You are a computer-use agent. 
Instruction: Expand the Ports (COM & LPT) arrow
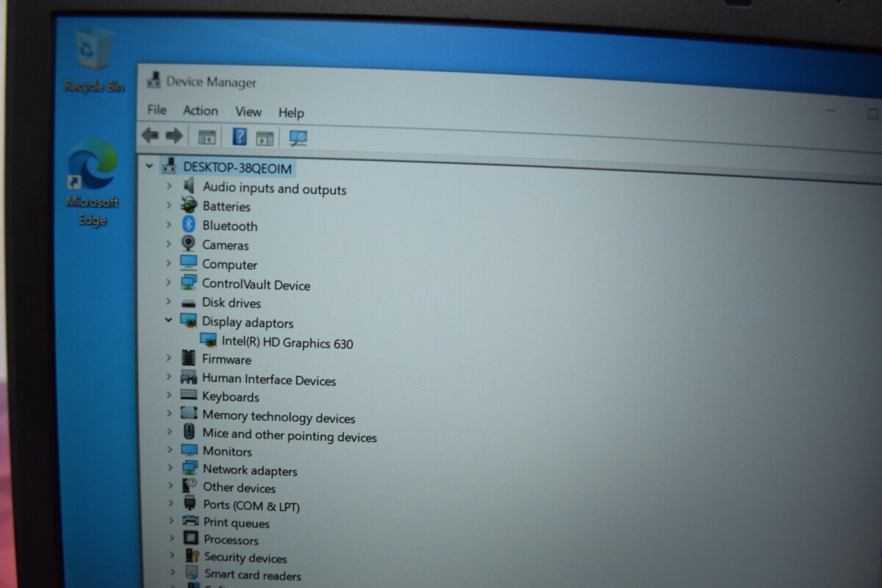click(x=171, y=503)
